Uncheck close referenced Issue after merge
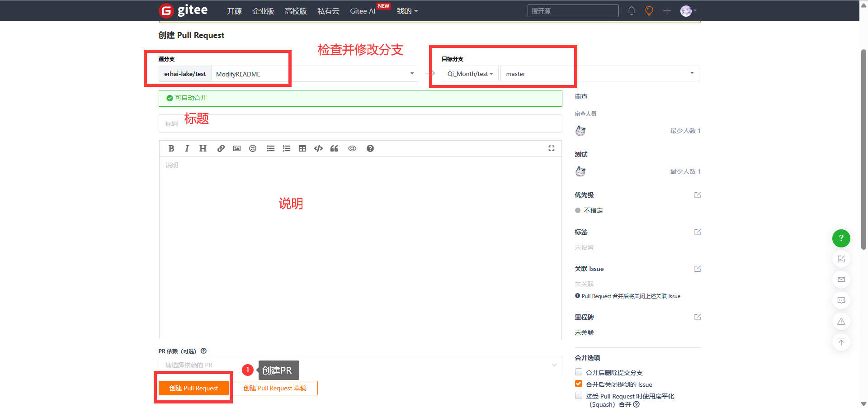 (579, 384)
